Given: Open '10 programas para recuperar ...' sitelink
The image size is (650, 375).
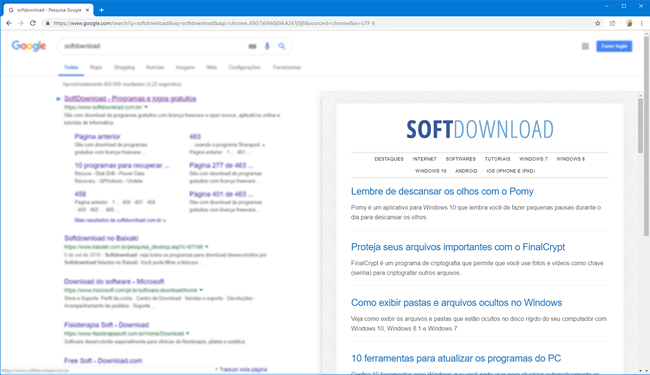Looking at the screenshot, I should click(x=122, y=165).
